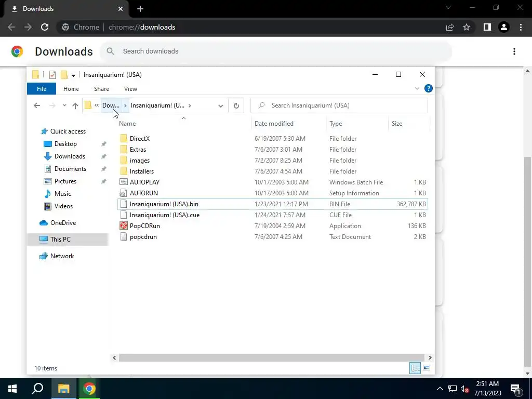The width and height of the screenshot is (532, 399).
Task: Sort files by Name column
Action: 183,124
